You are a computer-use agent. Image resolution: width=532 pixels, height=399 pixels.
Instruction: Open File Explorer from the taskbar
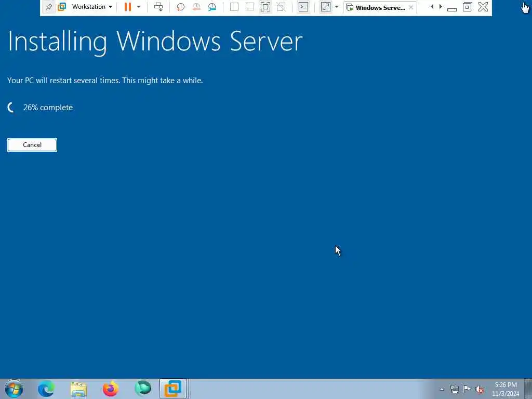click(79, 389)
